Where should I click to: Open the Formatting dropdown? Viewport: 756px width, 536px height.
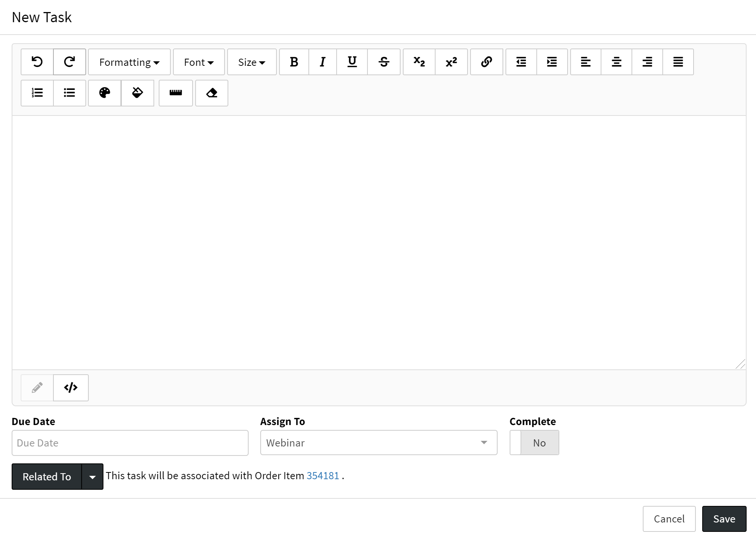pyautogui.click(x=129, y=62)
